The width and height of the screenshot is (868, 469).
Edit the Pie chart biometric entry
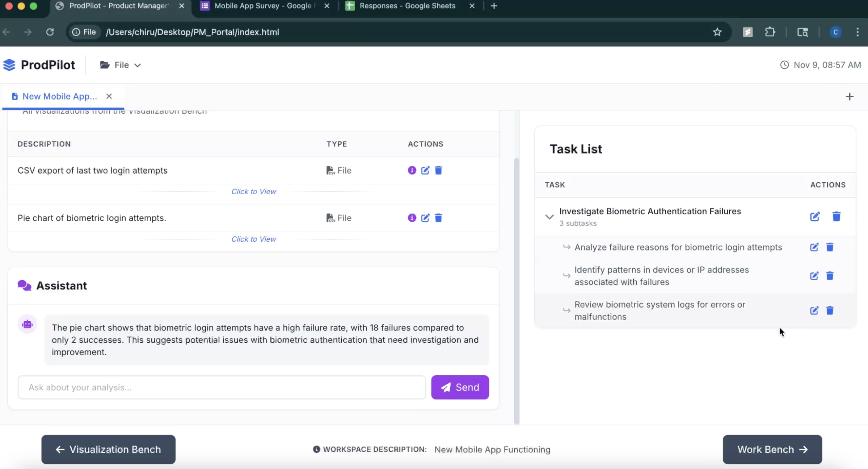click(425, 218)
